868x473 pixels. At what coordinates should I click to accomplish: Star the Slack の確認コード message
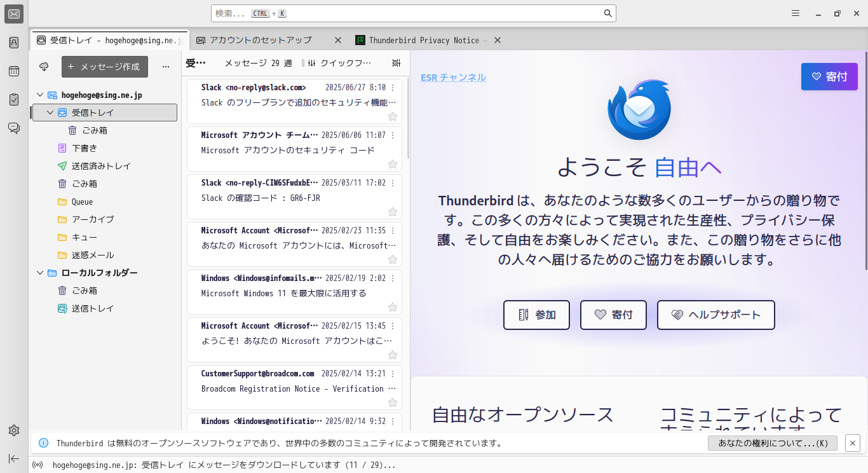click(393, 212)
